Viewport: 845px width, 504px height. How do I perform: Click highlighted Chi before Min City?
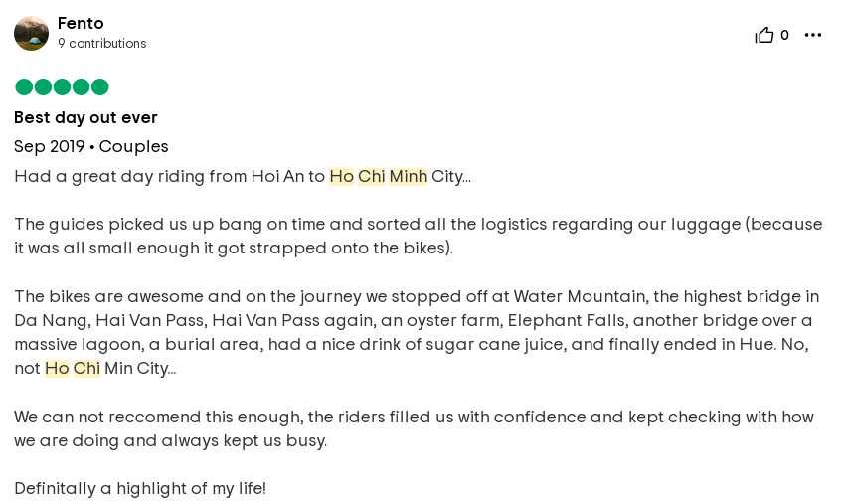86,368
